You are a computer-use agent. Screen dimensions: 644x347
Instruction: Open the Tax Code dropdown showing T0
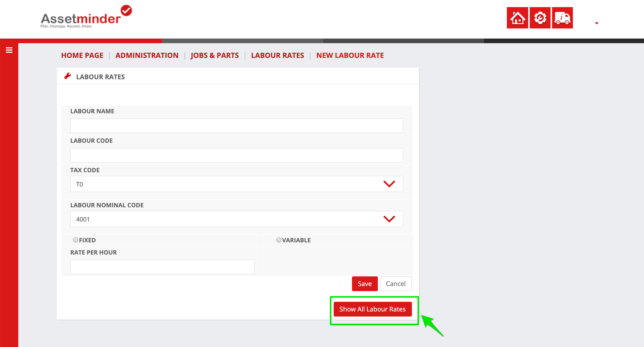[236, 184]
